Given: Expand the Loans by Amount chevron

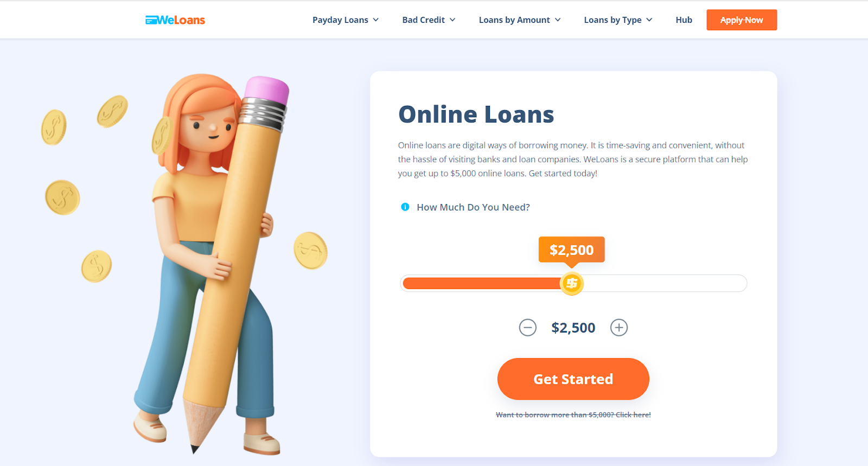Looking at the screenshot, I should (x=558, y=20).
